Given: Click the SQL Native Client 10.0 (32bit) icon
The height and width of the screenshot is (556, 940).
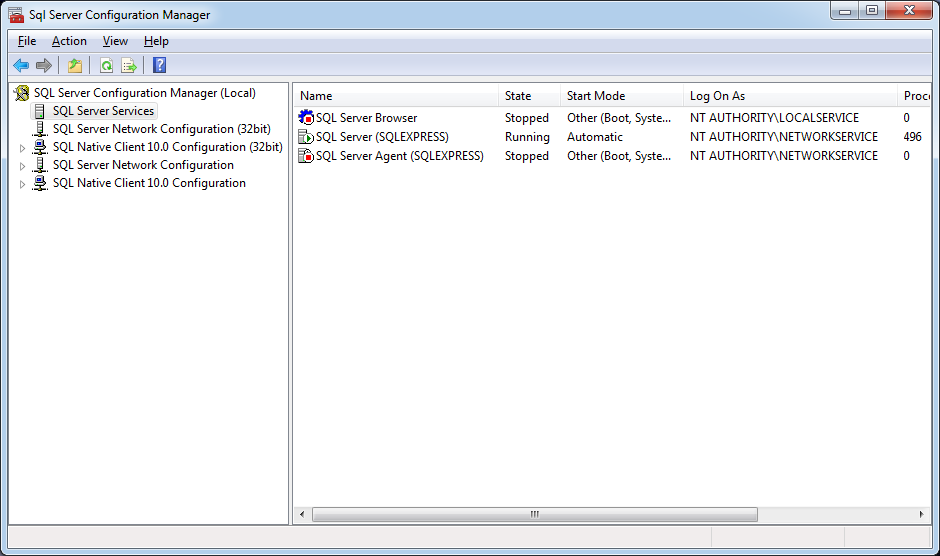Looking at the screenshot, I should (x=40, y=147).
